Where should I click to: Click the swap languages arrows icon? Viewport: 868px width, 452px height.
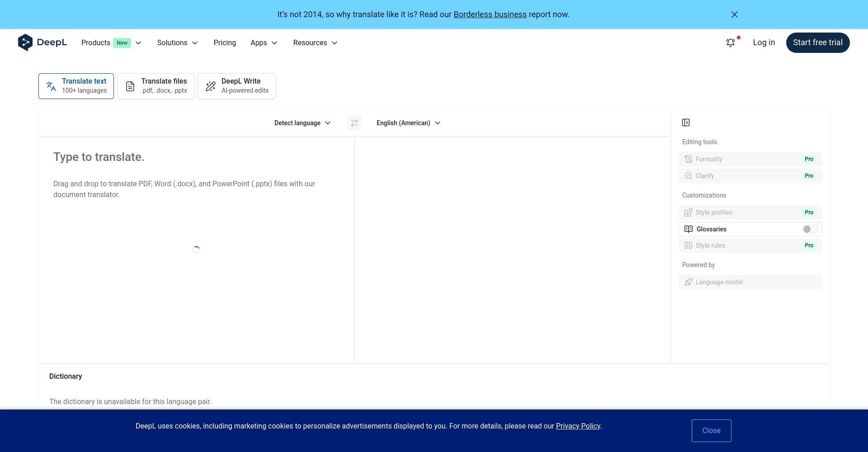[x=354, y=123]
